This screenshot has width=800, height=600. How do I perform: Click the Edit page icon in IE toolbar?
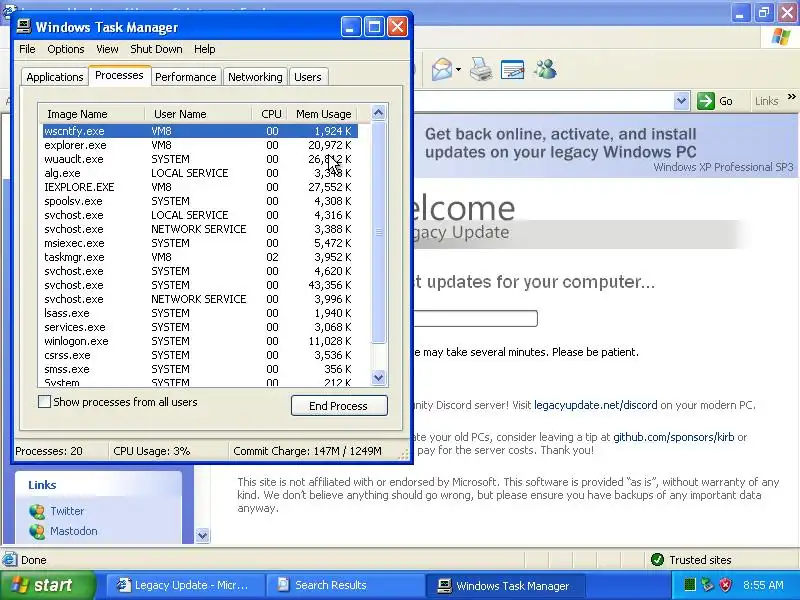(x=512, y=70)
